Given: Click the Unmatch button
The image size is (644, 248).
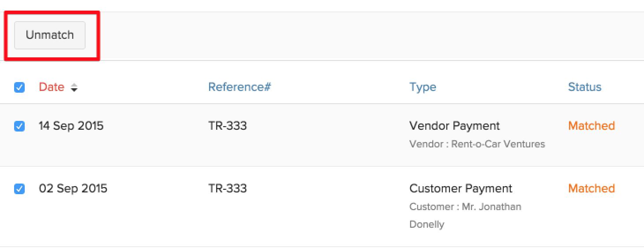Looking at the screenshot, I should (50, 35).
